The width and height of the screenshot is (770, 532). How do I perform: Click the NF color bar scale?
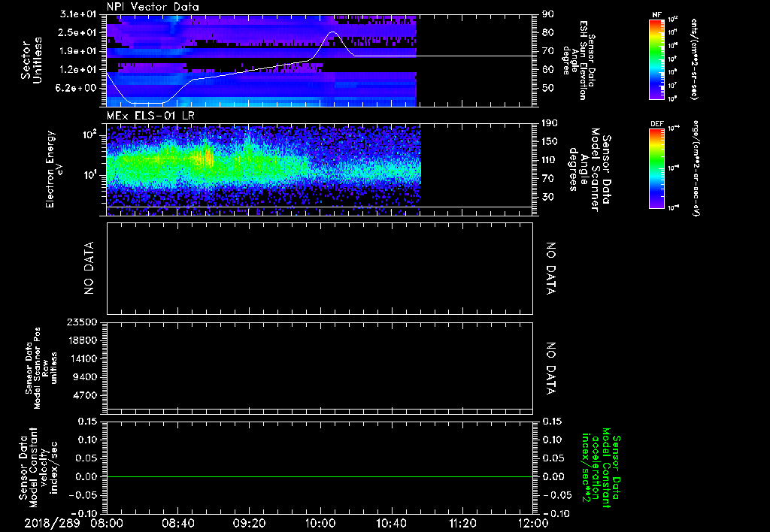pyautogui.click(x=656, y=59)
